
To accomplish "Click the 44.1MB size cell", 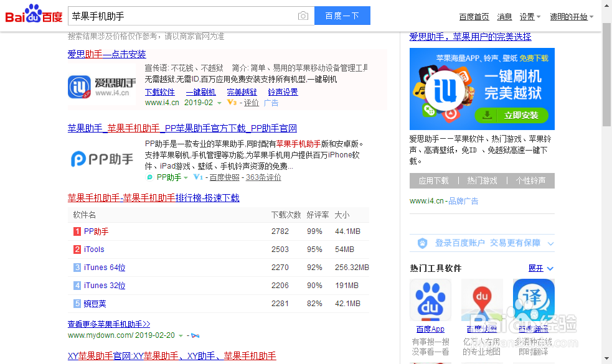I will click(347, 231).
